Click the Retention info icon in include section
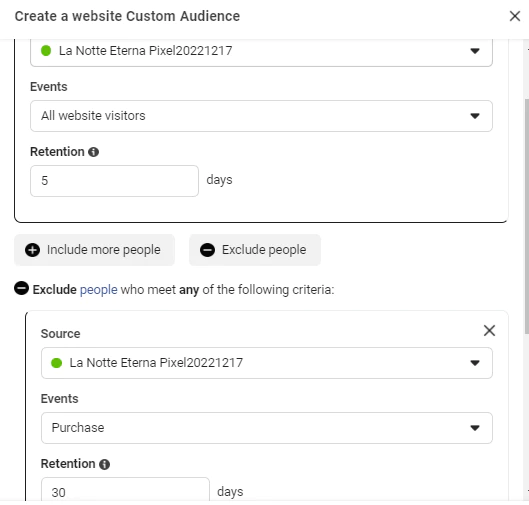Screen dimensions: 529x505 (x=93, y=152)
